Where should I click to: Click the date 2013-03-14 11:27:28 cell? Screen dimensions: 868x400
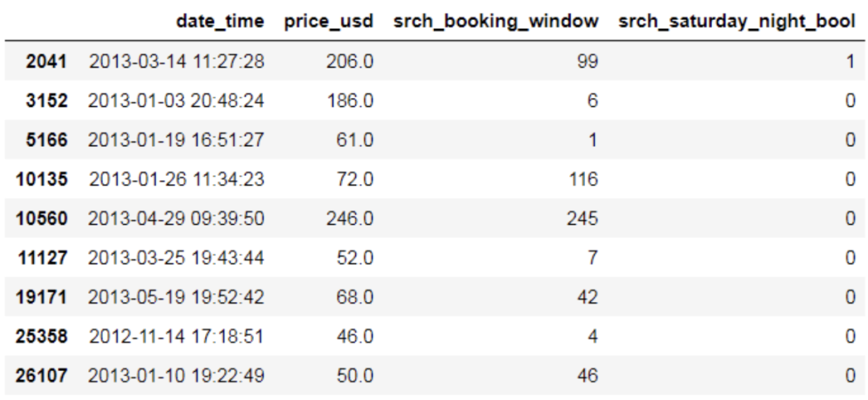(176, 62)
